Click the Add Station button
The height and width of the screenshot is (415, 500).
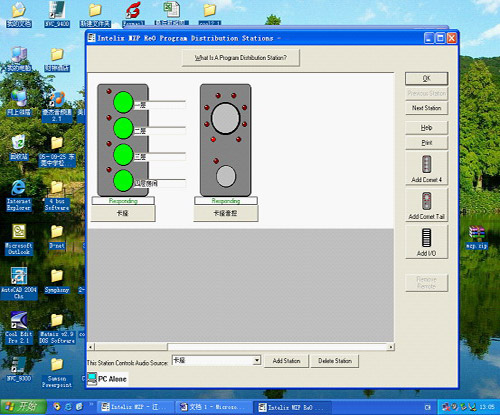286,361
